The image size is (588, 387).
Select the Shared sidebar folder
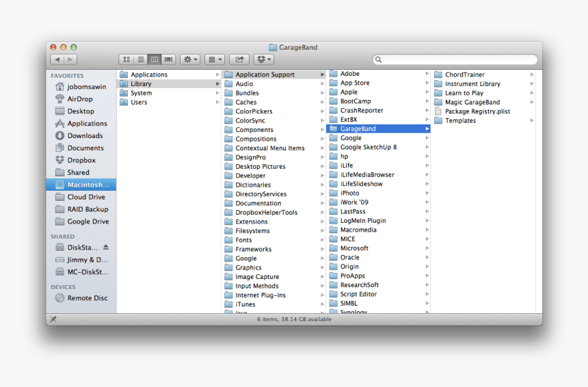pos(81,172)
